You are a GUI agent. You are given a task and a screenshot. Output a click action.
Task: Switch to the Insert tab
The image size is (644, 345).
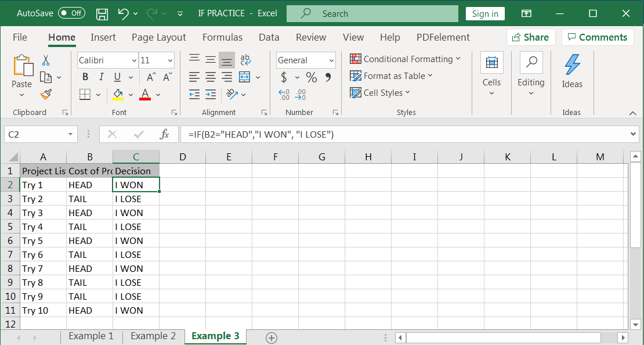click(103, 37)
